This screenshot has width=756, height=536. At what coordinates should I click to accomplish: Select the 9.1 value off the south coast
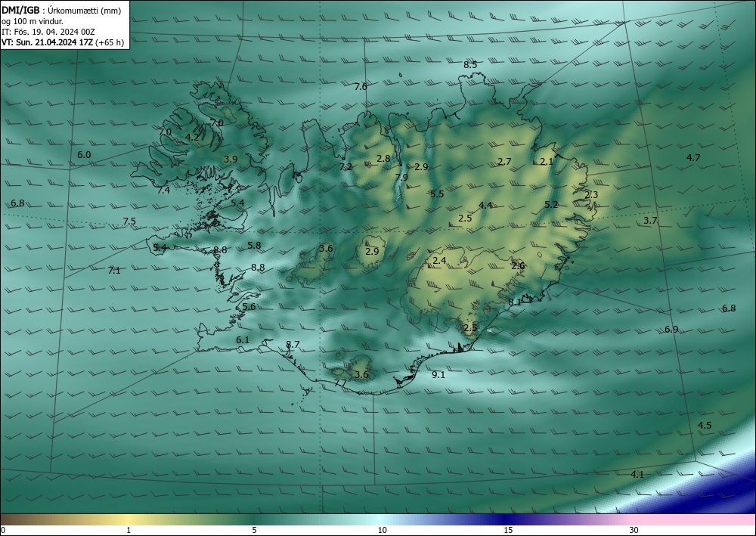coord(438,374)
